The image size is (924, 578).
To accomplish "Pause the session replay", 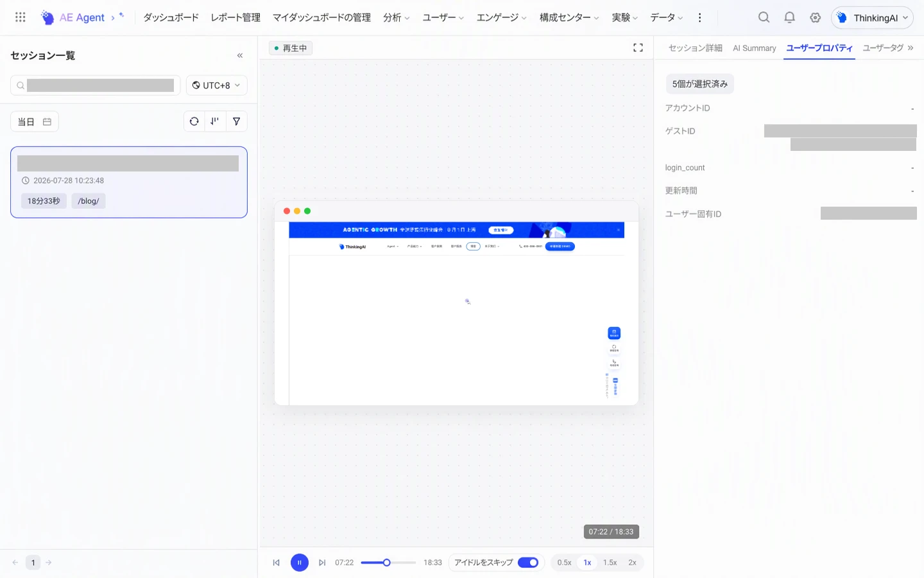I will pyautogui.click(x=299, y=563).
